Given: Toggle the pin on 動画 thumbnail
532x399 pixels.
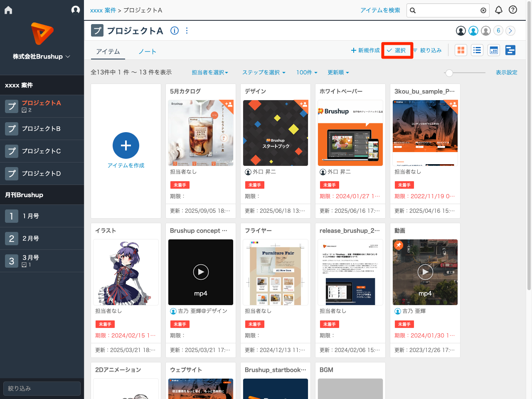Looking at the screenshot, I should click(x=399, y=245).
